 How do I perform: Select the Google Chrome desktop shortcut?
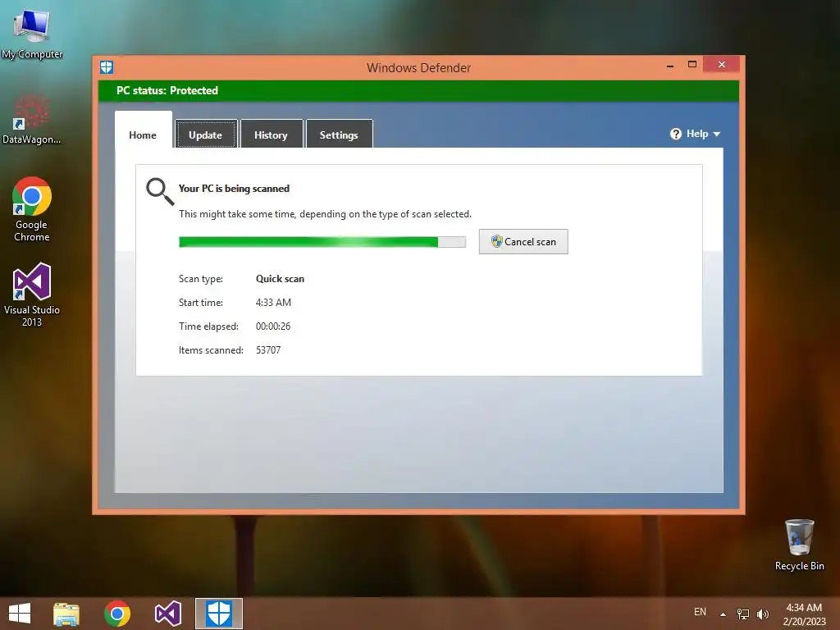click(x=32, y=209)
